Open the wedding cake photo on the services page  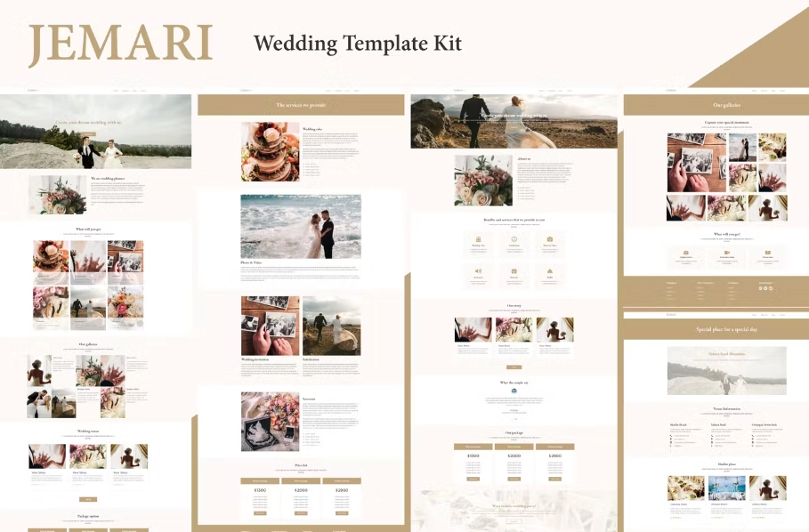point(270,152)
